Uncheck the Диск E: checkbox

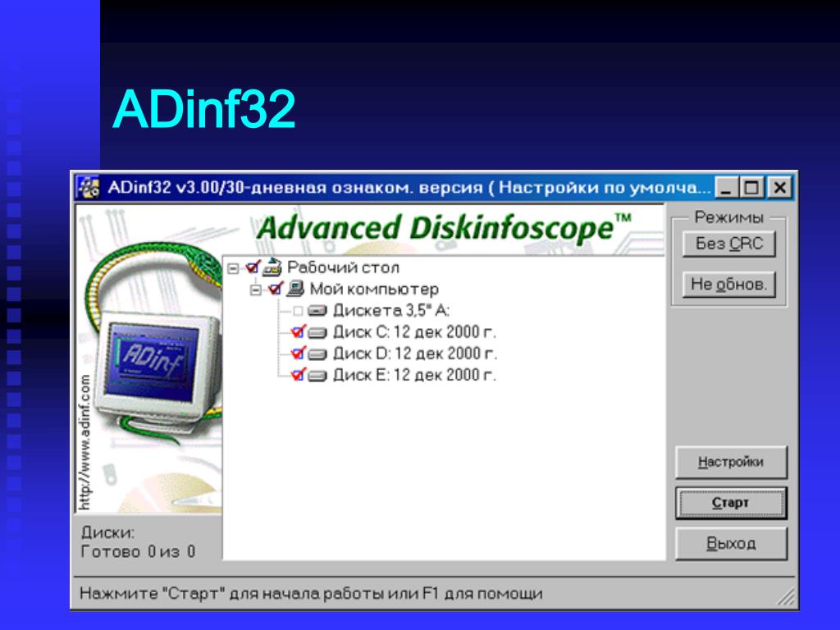coord(298,375)
